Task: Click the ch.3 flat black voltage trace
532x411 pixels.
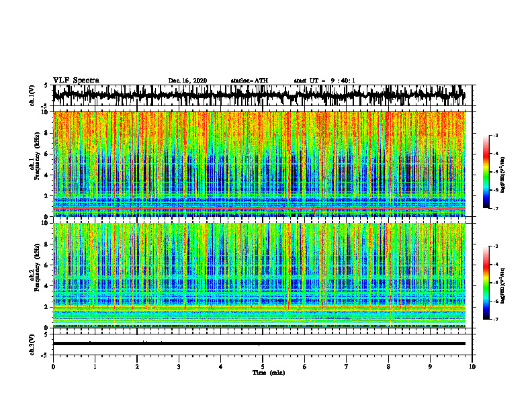Action: click(x=259, y=344)
